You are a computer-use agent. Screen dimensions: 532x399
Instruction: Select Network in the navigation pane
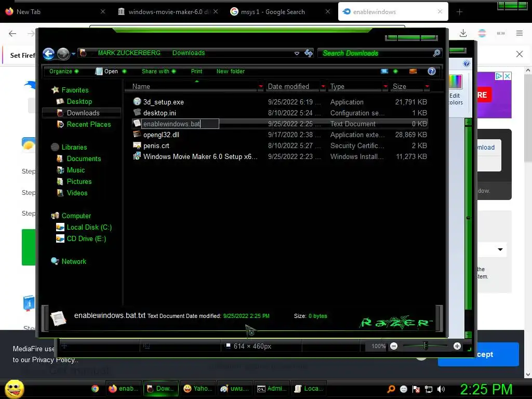pyautogui.click(x=74, y=262)
